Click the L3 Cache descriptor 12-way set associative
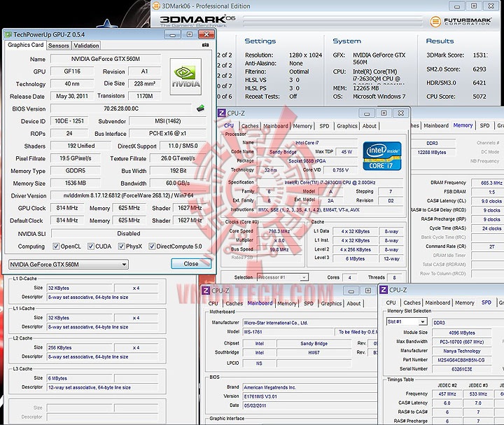The width and height of the screenshot is (504, 425). point(102,387)
